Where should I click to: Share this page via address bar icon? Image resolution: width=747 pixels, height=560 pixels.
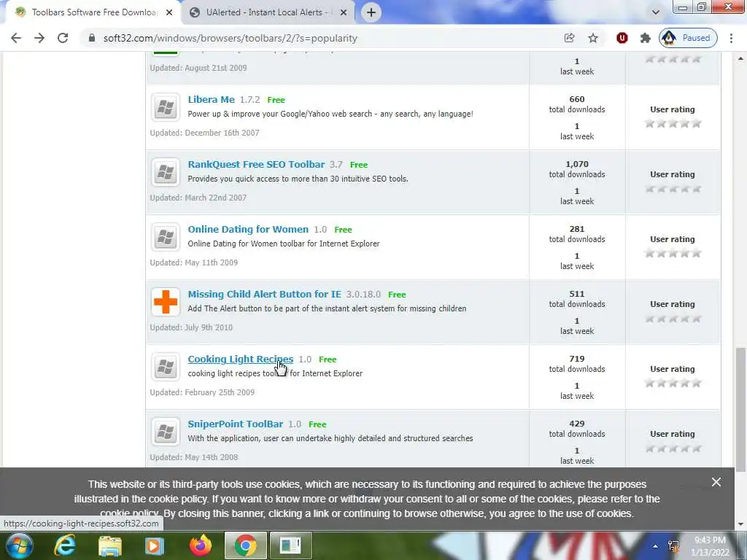[569, 38]
